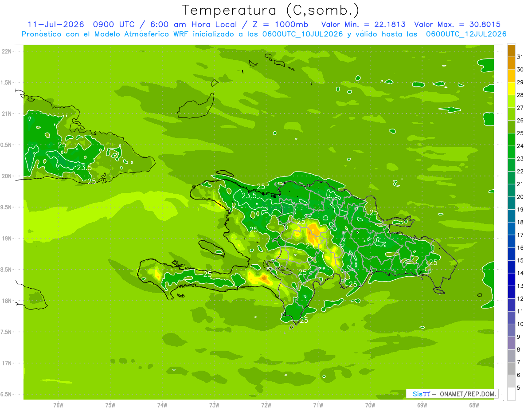The width and height of the screenshot is (532, 411).
Task: Click the "76W" longitude label
Action: 58,405
